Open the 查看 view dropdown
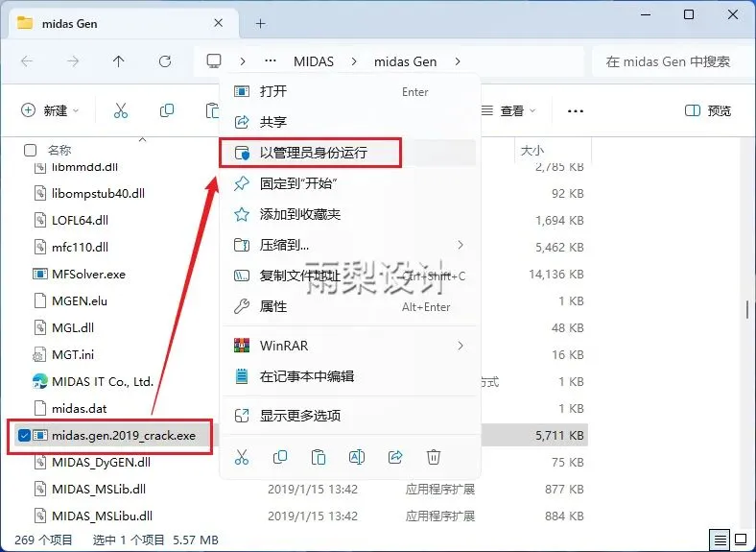756x552 pixels. [509, 111]
